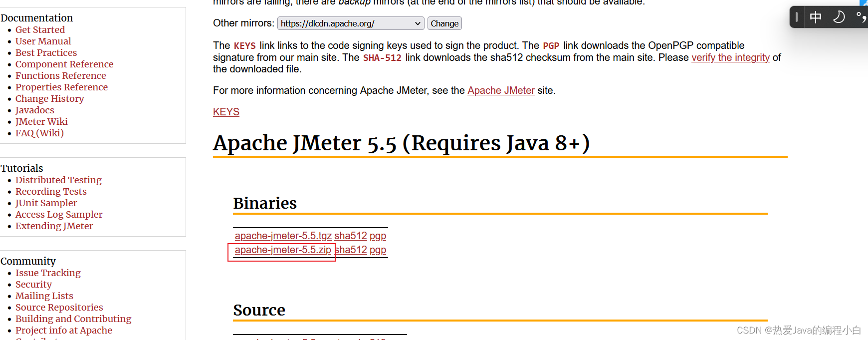Open Issue Tracking page
This screenshot has height=340, width=868.
[x=48, y=273]
